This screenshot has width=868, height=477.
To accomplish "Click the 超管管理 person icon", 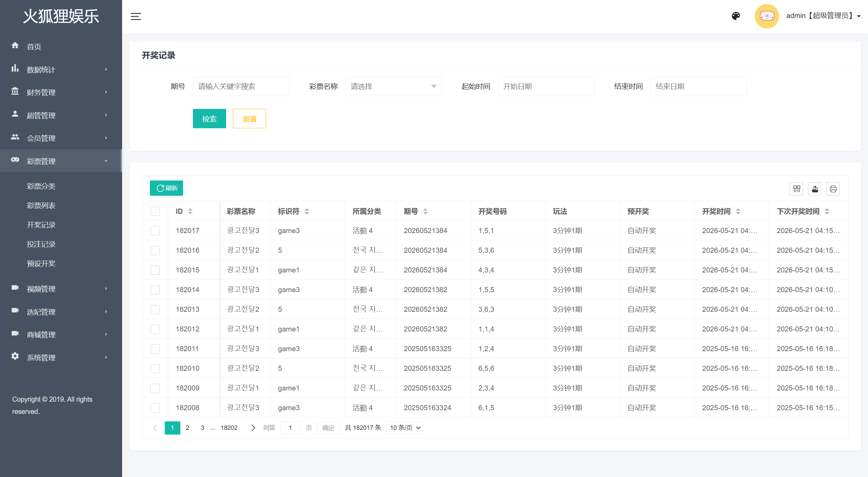I will [x=15, y=114].
